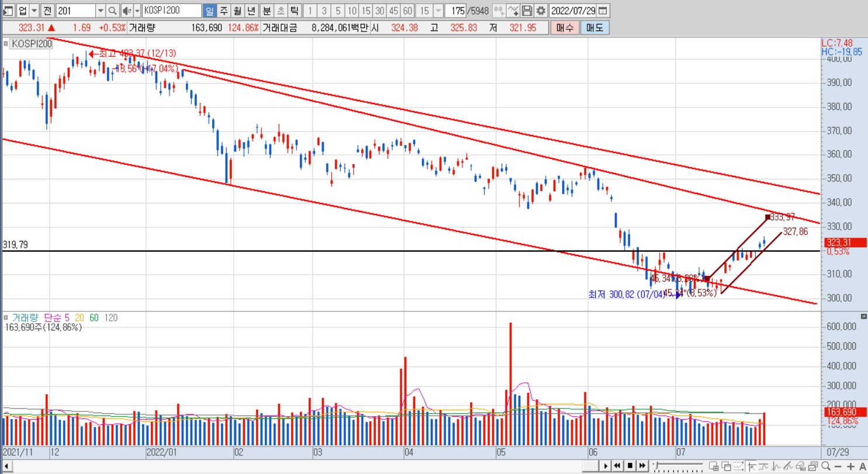
Task: Click the chart horizontal scrollbar track
Action: pos(298,466)
